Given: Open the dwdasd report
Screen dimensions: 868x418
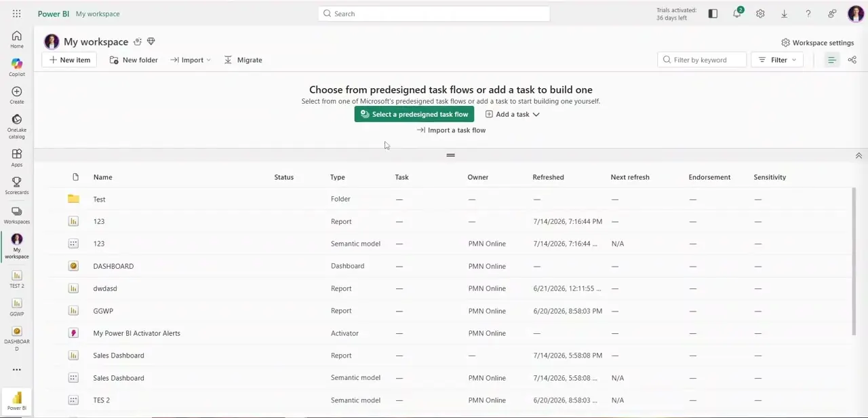Looking at the screenshot, I should click(x=105, y=288).
